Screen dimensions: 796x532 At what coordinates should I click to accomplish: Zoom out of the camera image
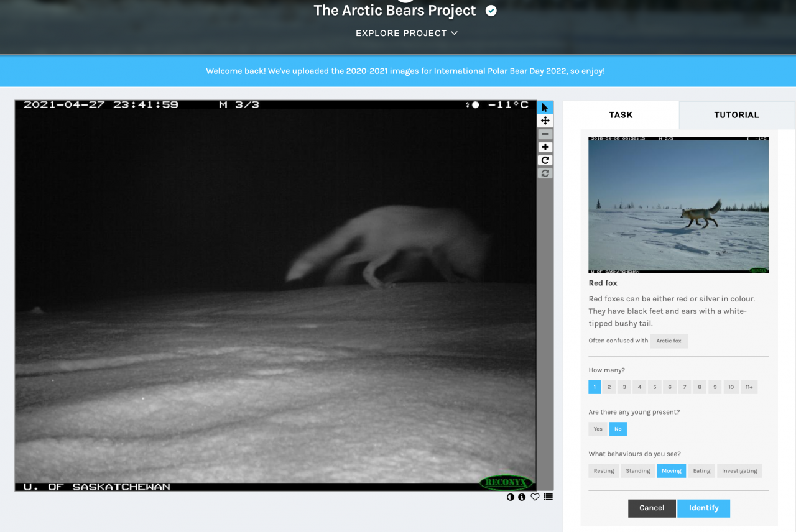tap(545, 134)
